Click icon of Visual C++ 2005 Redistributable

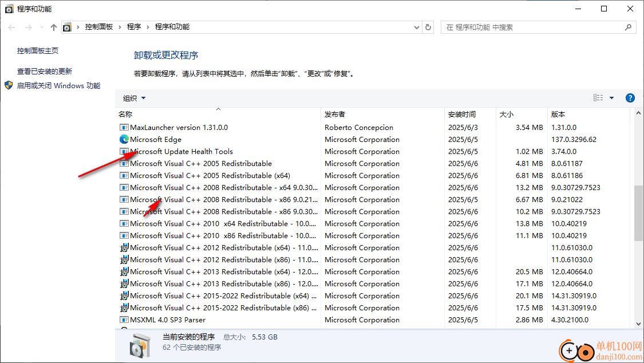pos(124,163)
